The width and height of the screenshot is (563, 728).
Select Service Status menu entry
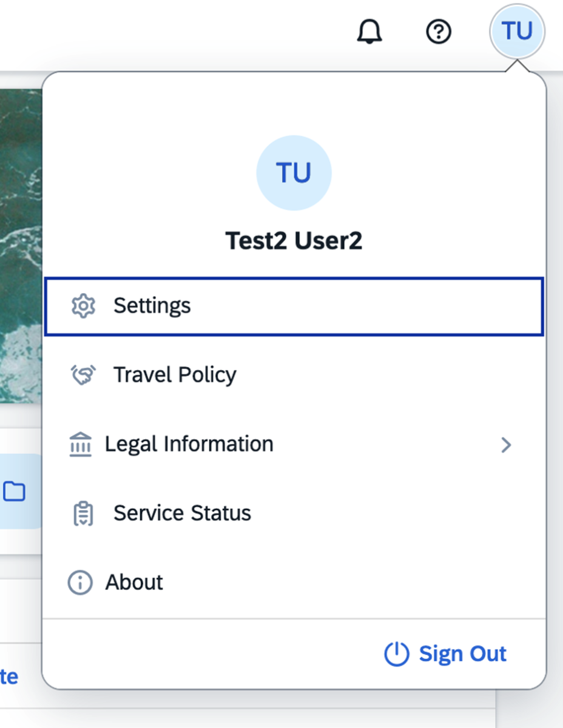181,513
